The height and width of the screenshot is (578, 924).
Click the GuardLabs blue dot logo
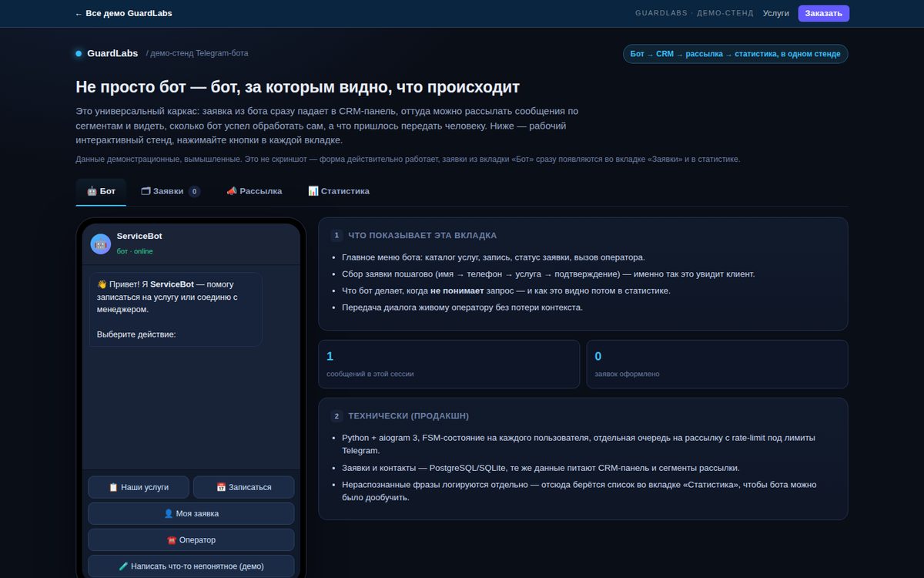79,54
